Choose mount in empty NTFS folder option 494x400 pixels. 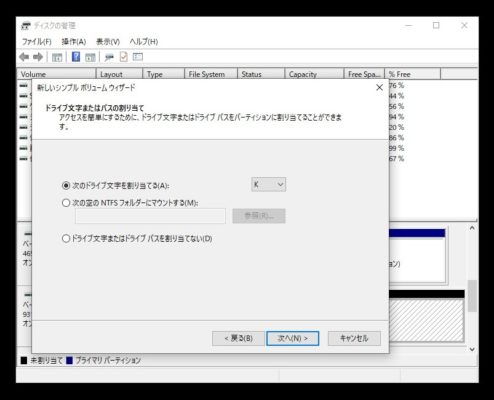[66, 203]
